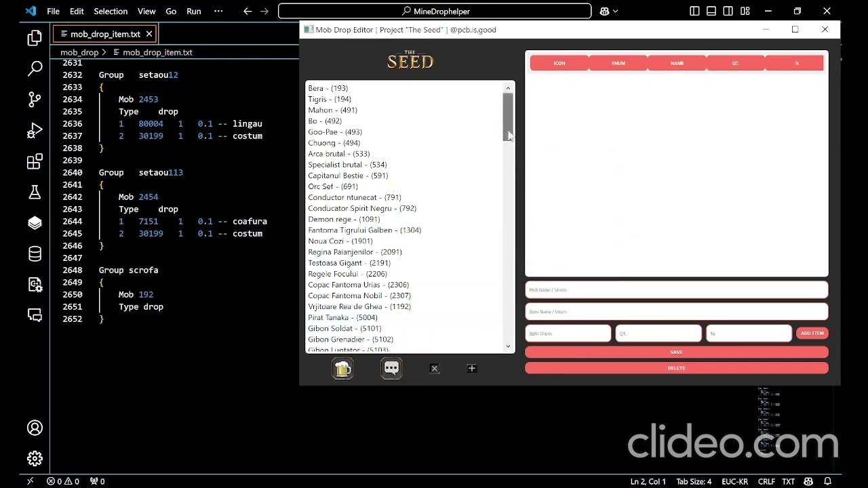Click the stacked layers activity bar icon
868x488 pixels.
coord(35,223)
